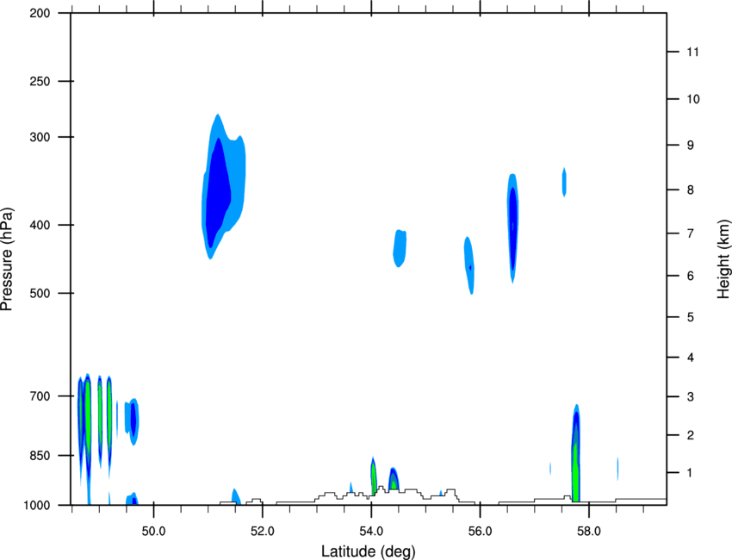Click latitude tick label '56.0'
The image size is (732, 560).
(480, 532)
